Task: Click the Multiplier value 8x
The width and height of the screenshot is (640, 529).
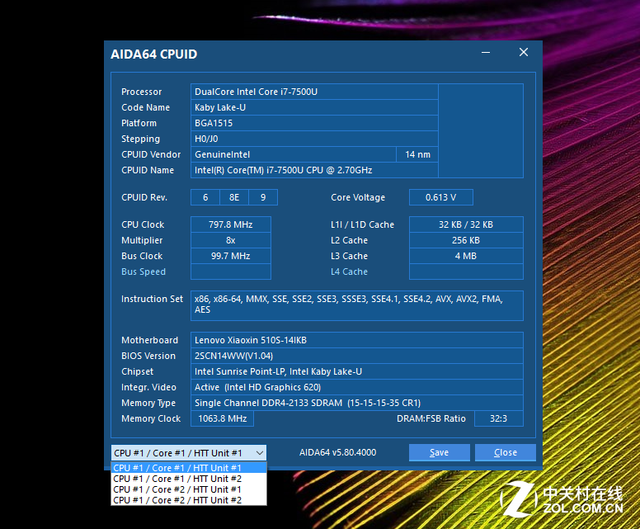Action: [231, 240]
